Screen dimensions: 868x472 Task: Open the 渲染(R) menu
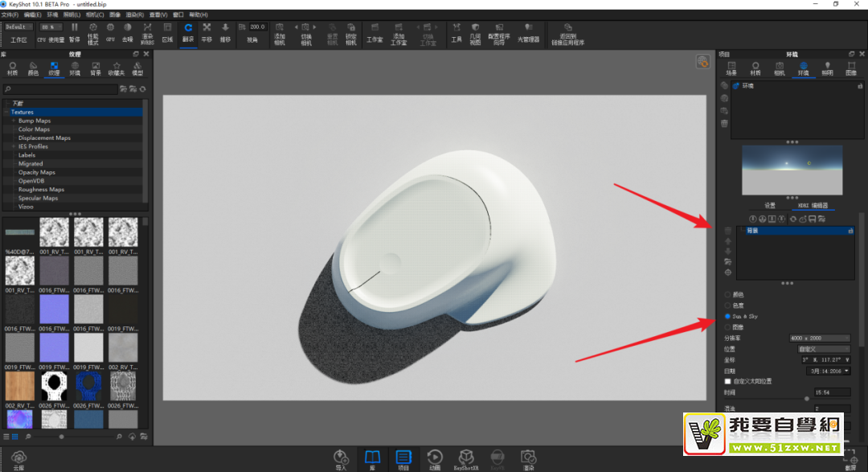point(134,15)
